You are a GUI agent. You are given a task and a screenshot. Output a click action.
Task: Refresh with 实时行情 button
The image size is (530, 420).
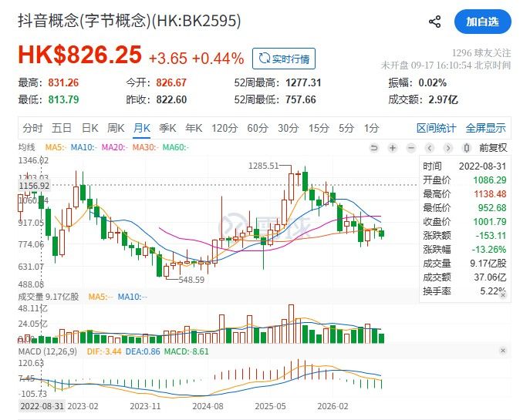point(284,59)
